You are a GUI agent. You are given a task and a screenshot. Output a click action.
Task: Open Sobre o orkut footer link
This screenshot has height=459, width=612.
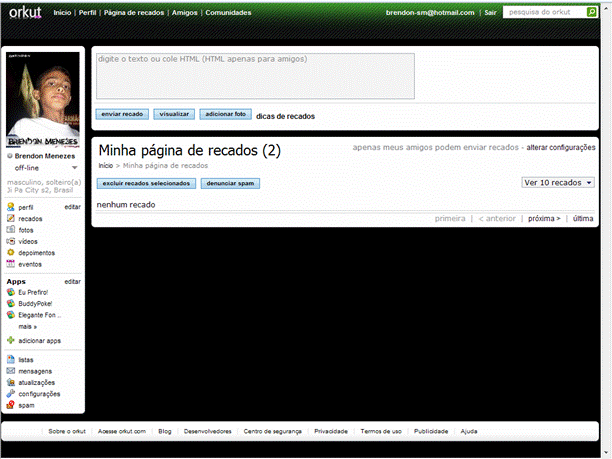pos(67,431)
